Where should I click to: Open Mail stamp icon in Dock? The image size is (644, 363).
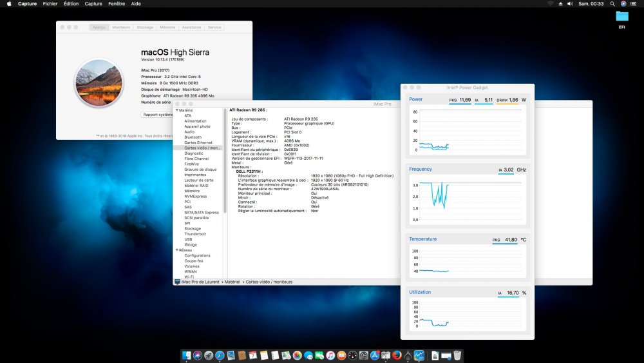pos(231,355)
